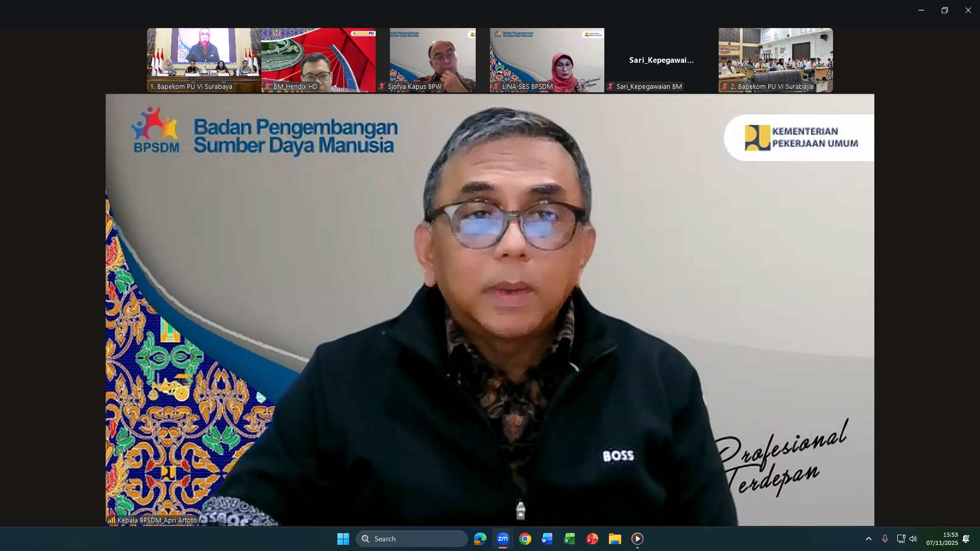Click the Sari_Kepegawaian BM participant tile
The height and width of the screenshot is (551, 980).
661,60
